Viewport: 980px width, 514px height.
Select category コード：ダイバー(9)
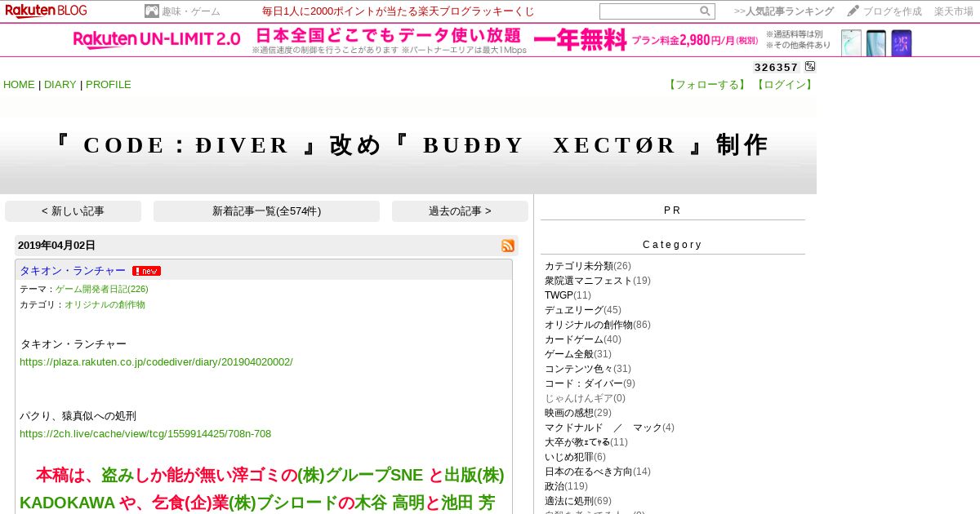[590, 383]
